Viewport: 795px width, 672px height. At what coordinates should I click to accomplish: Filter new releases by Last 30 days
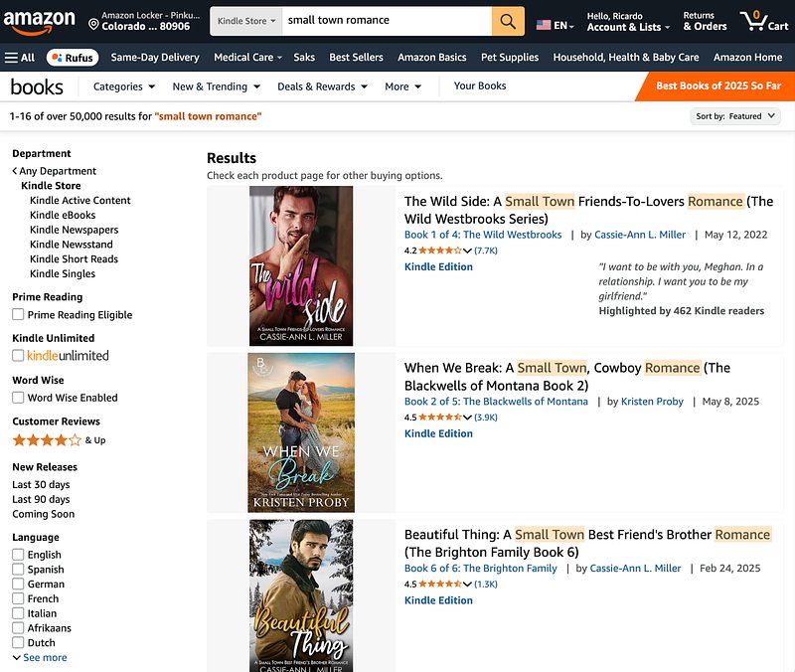41,484
